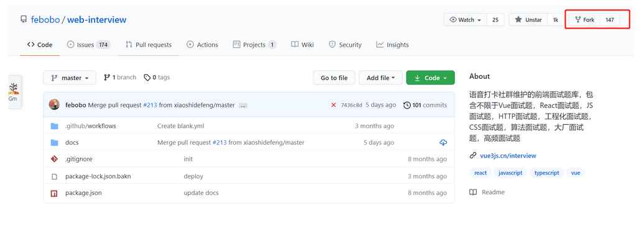Open the update docs commit message
The width and height of the screenshot is (644, 226).
point(201,192)
